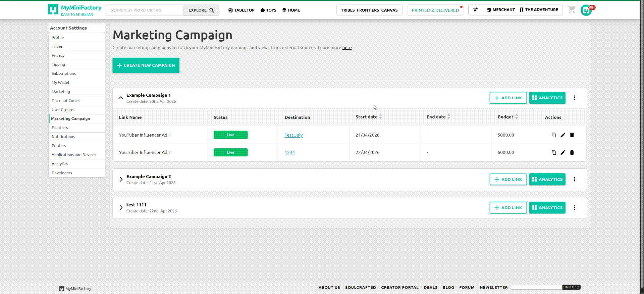Go to Tribes in top navigation

348,10
